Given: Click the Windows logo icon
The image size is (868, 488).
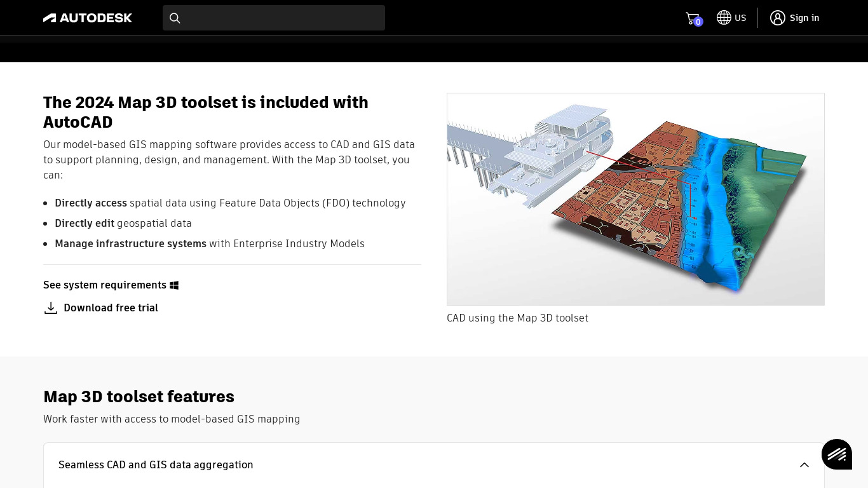Looking at the screenshot, I should (174, 285).
